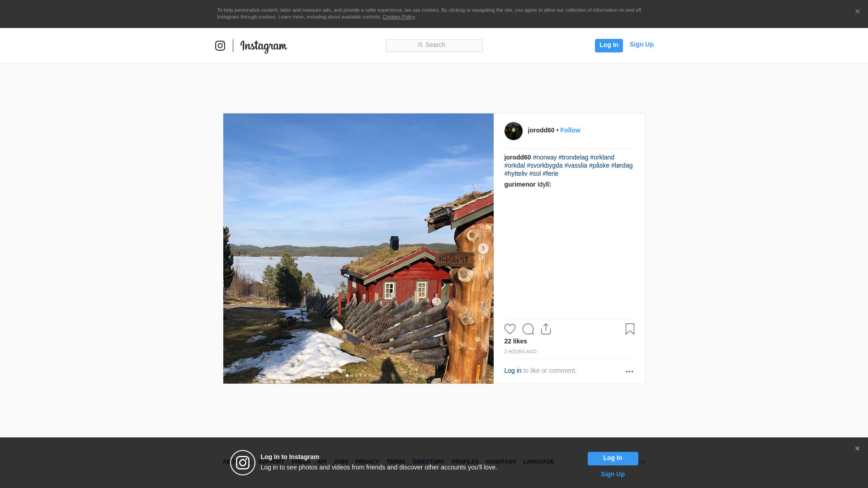Open #orkdal hashtag
The image size is (868, 488).
pyautogui.click(x=514, y=165)
